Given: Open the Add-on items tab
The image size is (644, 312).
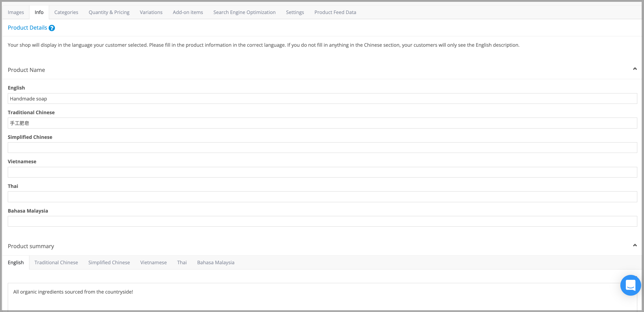Looking at the screenshot, I should 188,12.
